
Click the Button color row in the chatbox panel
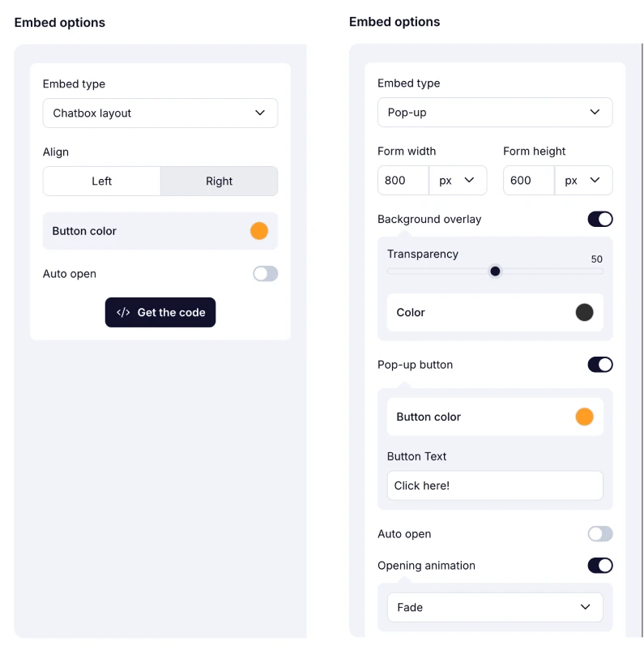point(160,231)
